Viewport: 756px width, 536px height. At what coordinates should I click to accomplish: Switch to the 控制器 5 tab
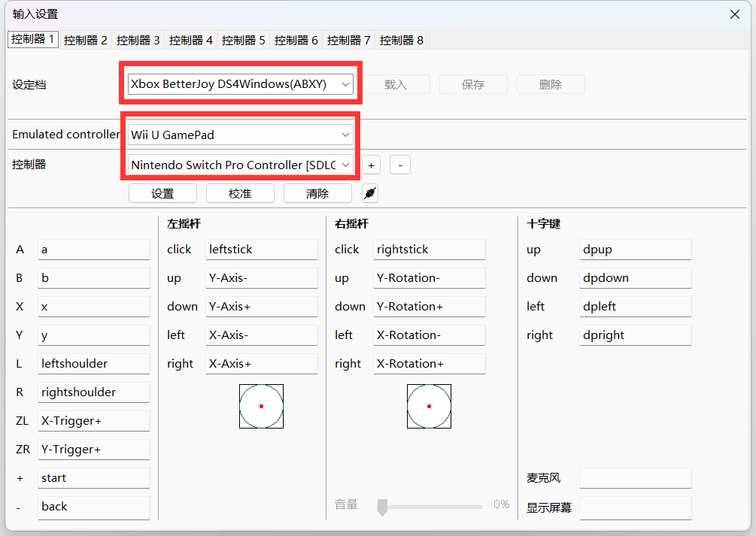pyautogui.click(x=244, y=40)
